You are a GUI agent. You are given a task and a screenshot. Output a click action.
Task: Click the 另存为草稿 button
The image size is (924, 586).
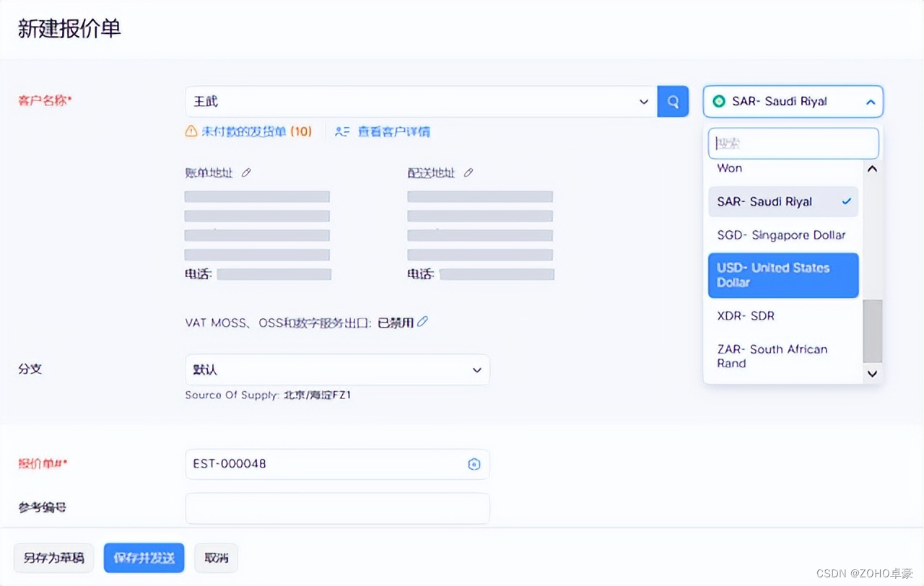pyautogui.click(x=53, y=557)
